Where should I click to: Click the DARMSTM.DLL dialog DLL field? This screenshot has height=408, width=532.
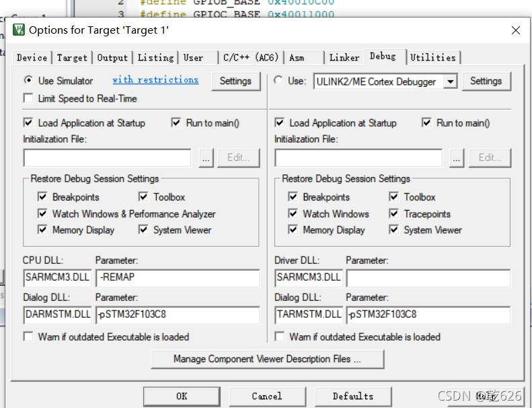(x=58, y=314)
